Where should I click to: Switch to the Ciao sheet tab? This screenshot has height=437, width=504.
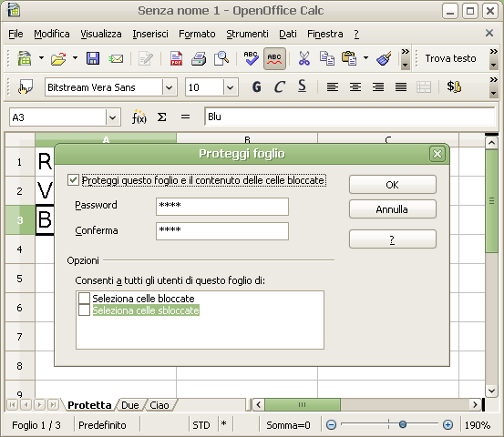[159, 405]
